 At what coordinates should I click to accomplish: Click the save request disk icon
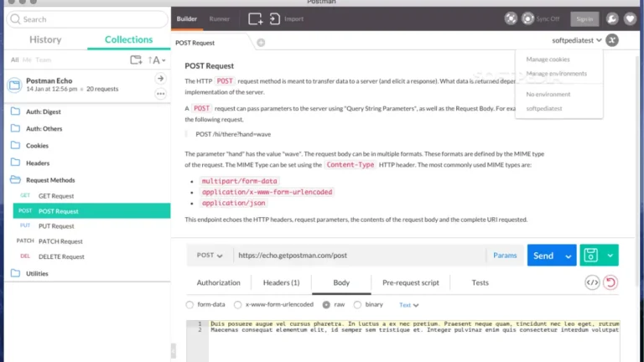coord(590,256)
